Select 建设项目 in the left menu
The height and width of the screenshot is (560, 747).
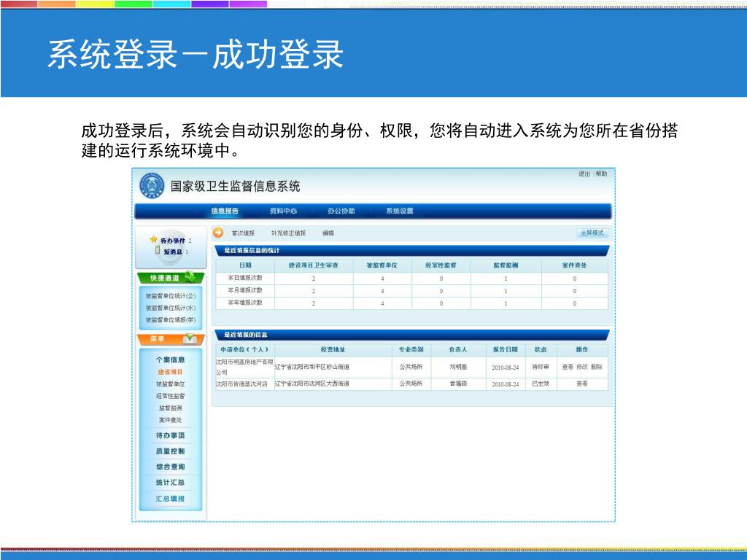170,372
